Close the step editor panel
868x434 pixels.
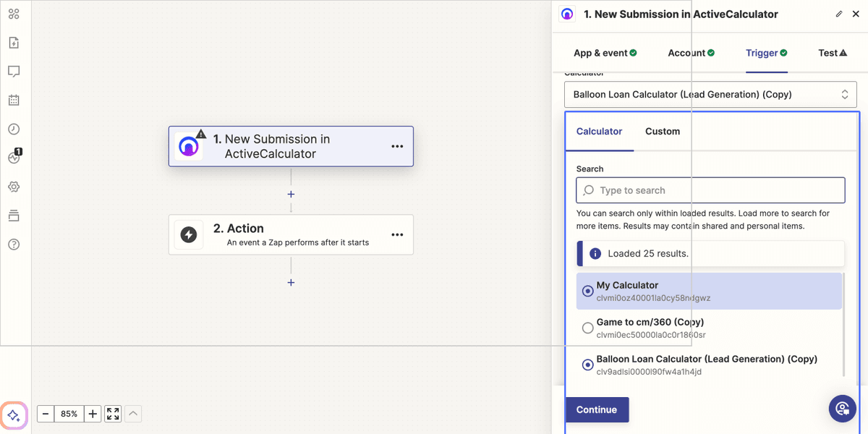pos(855,14)
